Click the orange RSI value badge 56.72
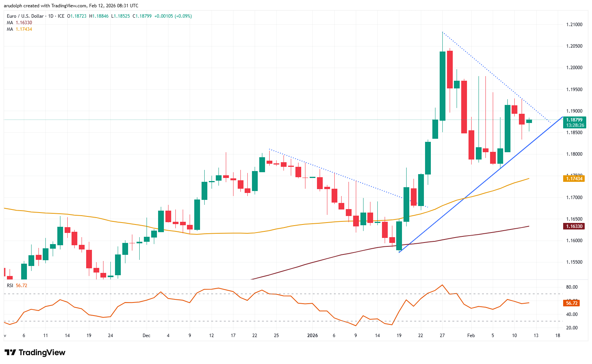The height and width of the screenshot is (364, 592). point(571,304)
